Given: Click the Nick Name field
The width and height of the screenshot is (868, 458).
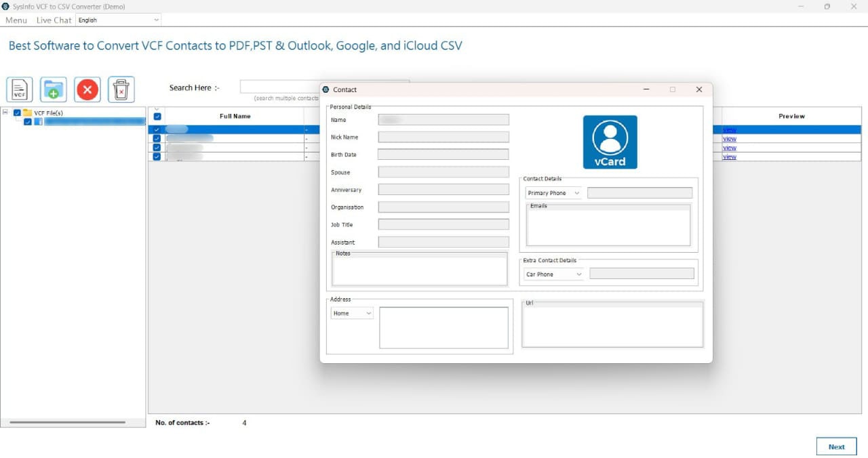Looking at the screenshot, I should 443,137.
